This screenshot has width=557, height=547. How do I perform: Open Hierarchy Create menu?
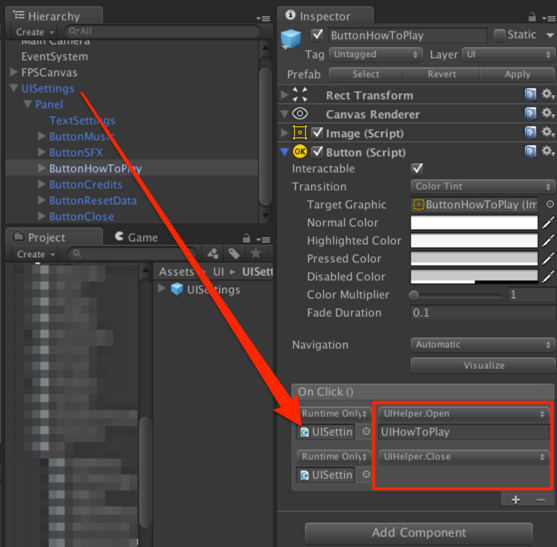(x=34, y=32)
